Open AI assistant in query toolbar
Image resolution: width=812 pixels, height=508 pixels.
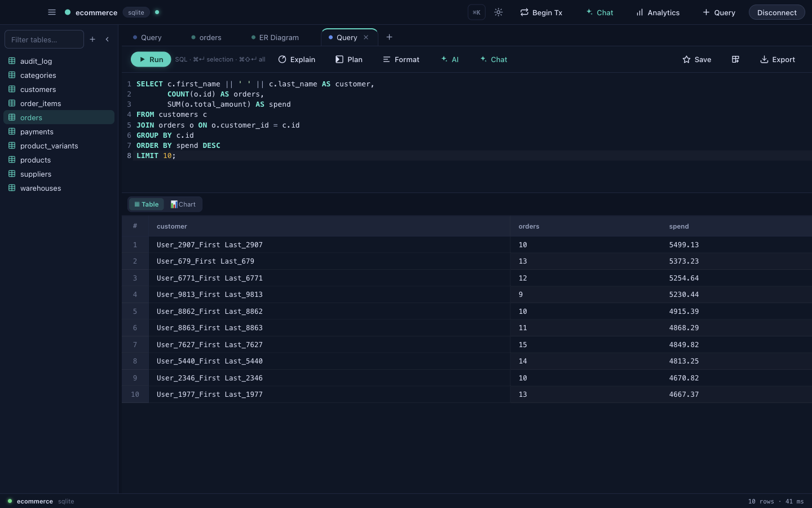point(450,59)
